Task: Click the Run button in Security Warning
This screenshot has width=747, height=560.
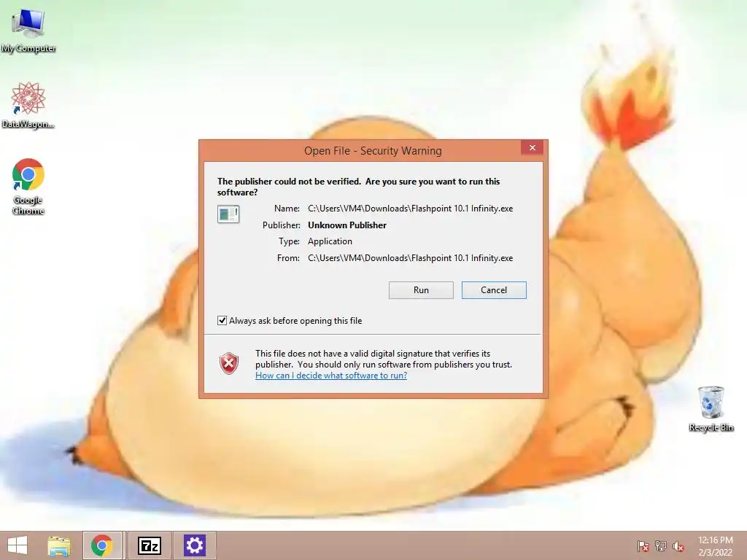Action: (421, 290)
